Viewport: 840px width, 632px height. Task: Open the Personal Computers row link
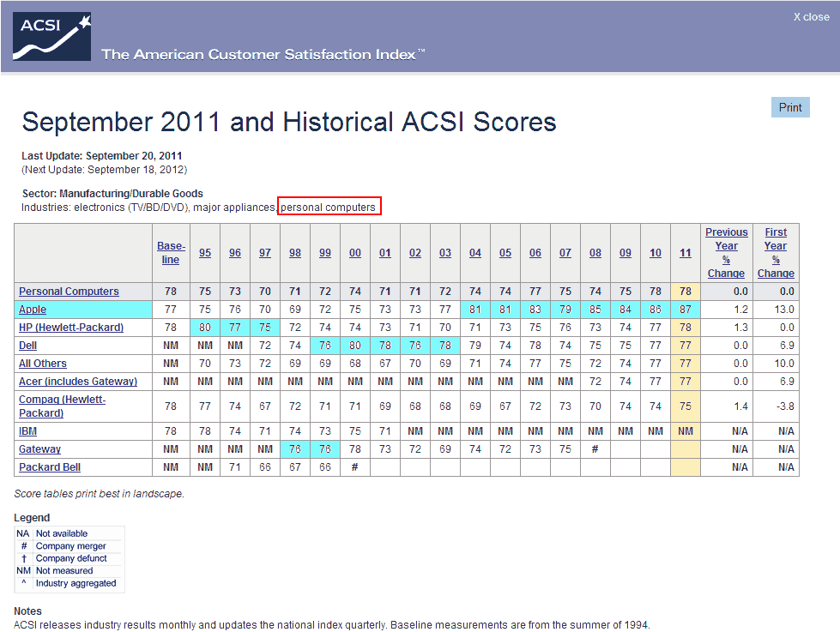point(69,292)
